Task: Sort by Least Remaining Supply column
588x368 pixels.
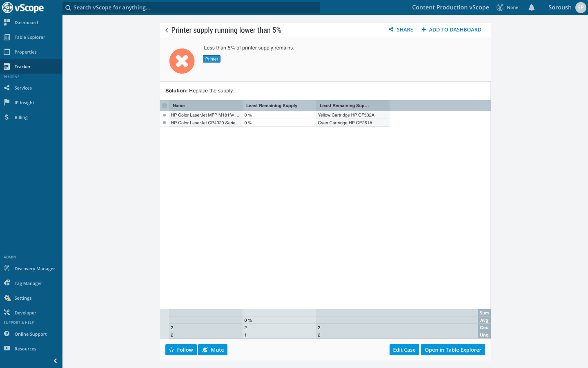Action: coord(279,105)
